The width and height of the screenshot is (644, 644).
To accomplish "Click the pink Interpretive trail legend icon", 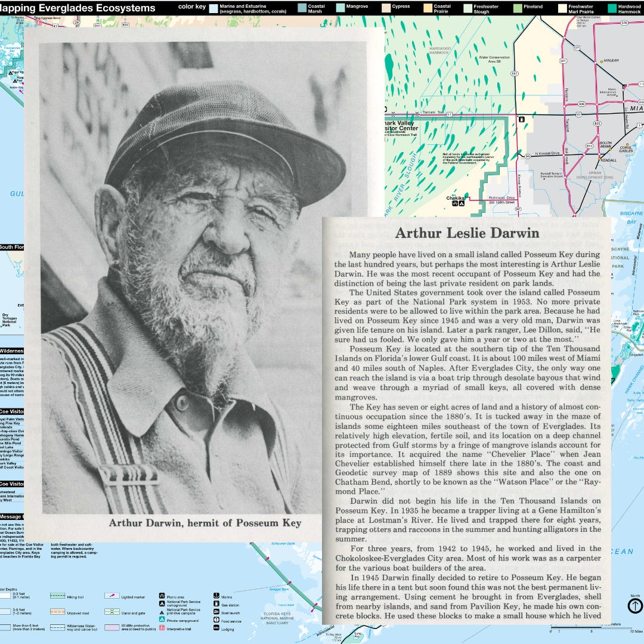I will point(162,627).
